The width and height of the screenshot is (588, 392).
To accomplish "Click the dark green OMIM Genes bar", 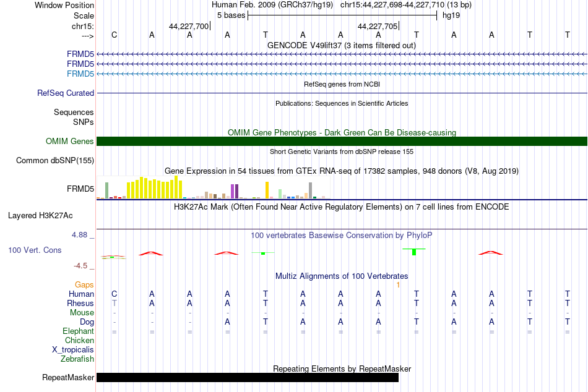I will click(342, 142).
